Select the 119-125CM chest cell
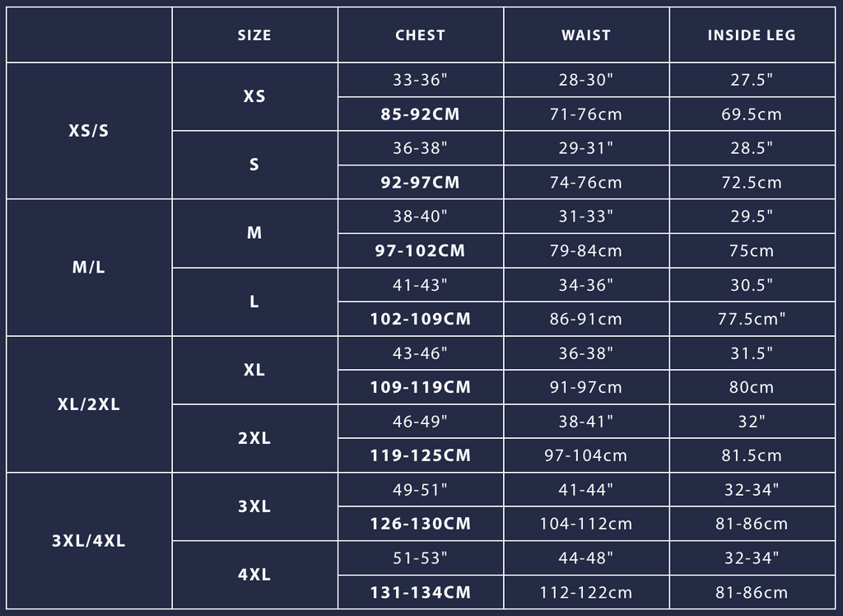 coord(421,455)
